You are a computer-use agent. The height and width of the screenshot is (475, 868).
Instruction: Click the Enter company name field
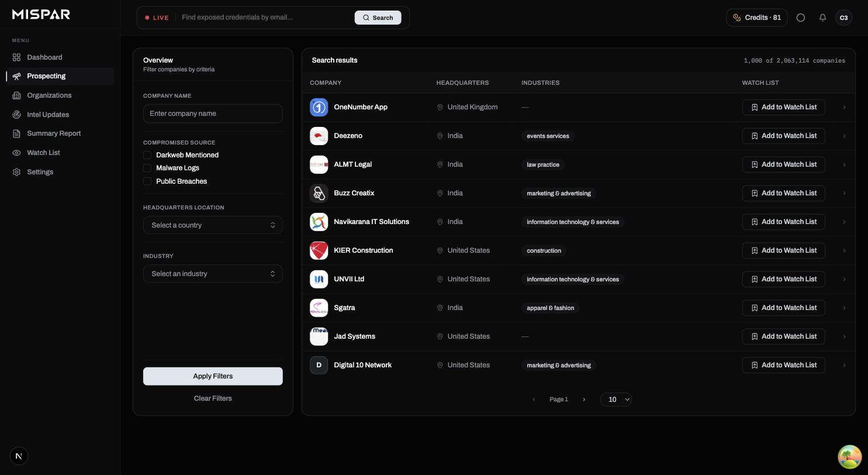(x=213, y=113)
